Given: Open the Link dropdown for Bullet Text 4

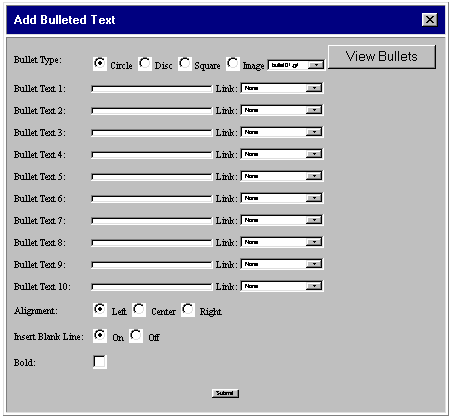Looking at the screenshot, I should click(x=282, y=154).
